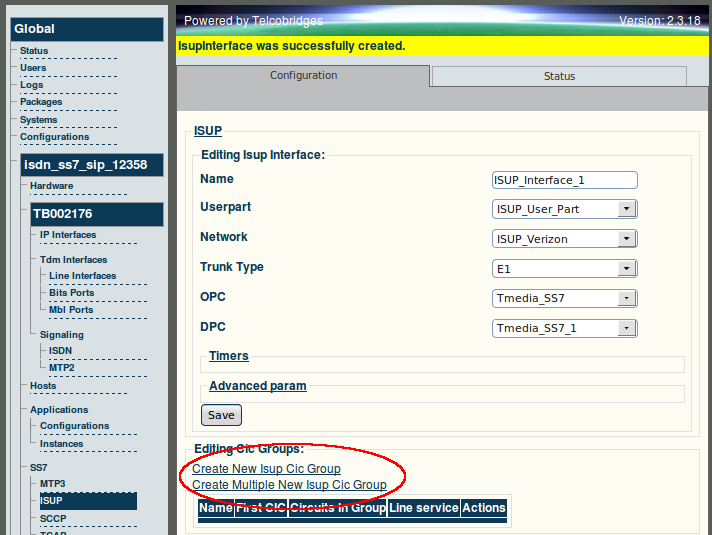712x535 pixels.
Task: Open the Packages sidebar link
Action: [x=41, y=102]
